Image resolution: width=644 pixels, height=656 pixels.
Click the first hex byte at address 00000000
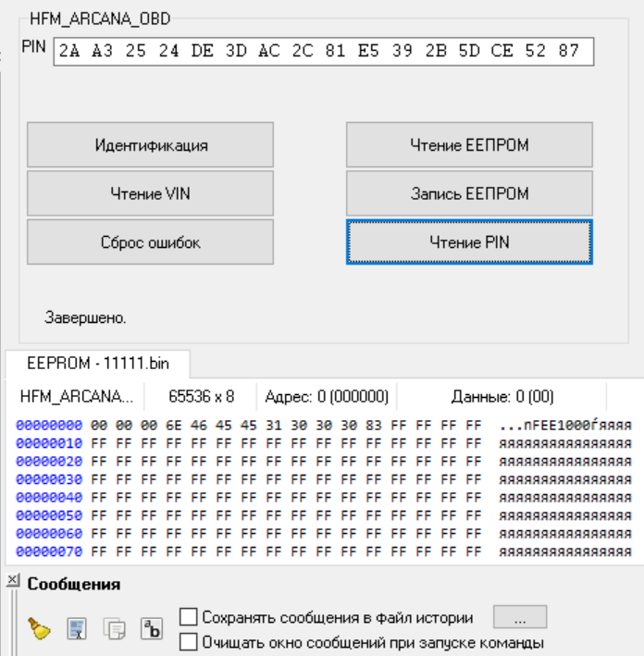(x=96, y=424)
